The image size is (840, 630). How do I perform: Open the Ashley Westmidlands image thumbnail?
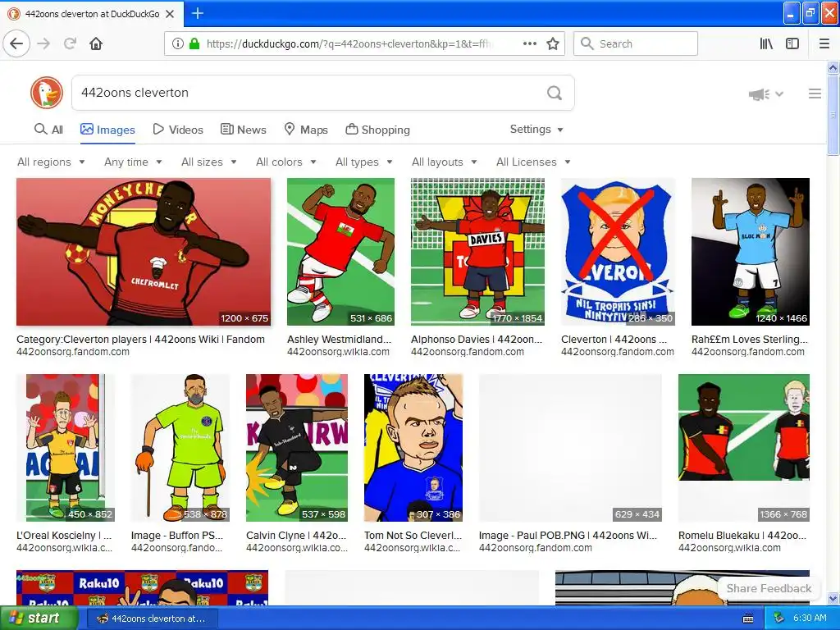pyautogui.click(x=340, y=252)
